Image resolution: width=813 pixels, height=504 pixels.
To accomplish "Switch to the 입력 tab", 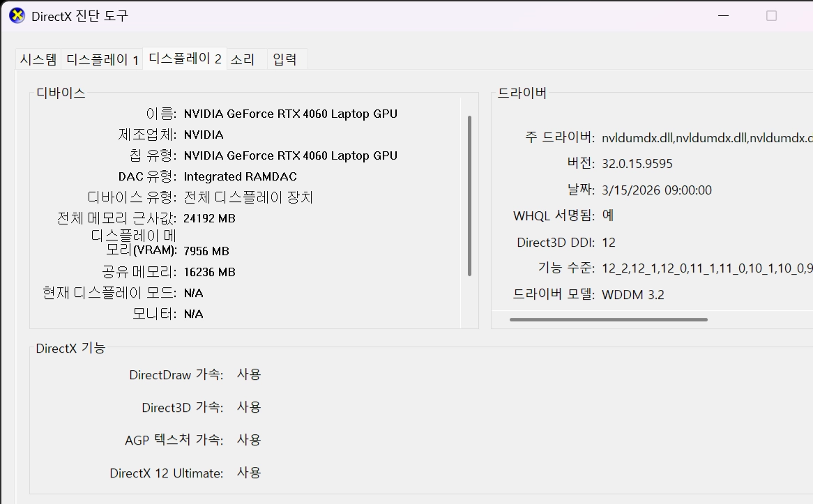I will point(288,59).
